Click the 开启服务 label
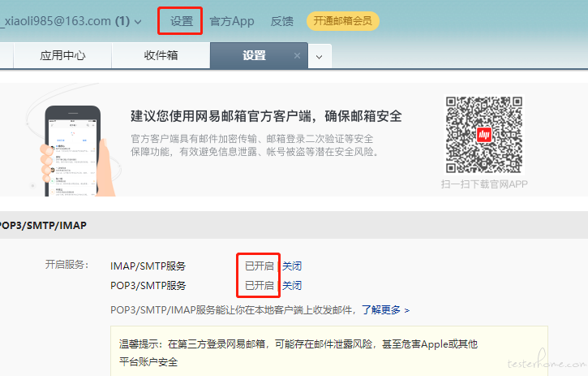 [x=67, y=265]
